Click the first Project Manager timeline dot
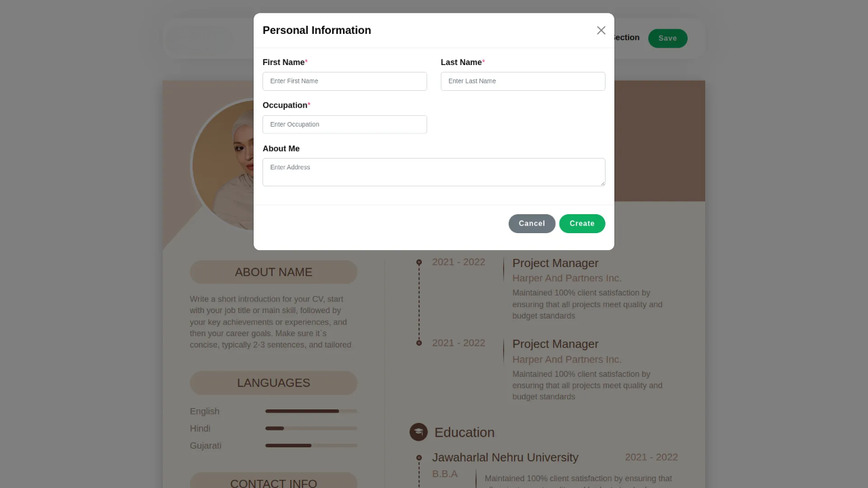The width and height of the screenshot is (868, 488). pyautogui.click(x=419, y=262)
